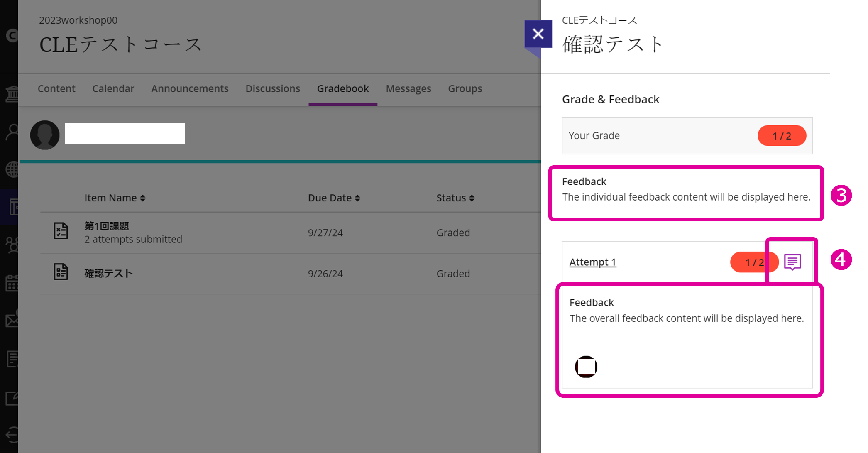Sort the gradebook by Status
This screenshot has width=868, height=453.
pyautogui.click(x=455, y=198)
